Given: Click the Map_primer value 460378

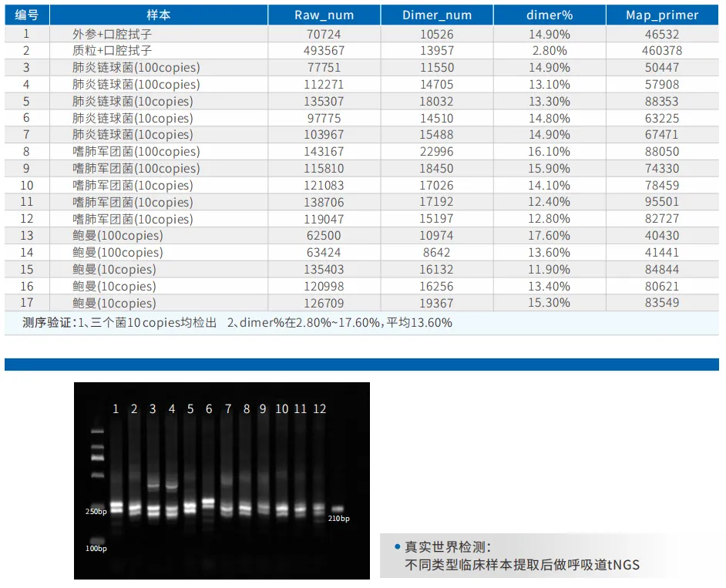Looking at the screenshot, I should [662, 51].
